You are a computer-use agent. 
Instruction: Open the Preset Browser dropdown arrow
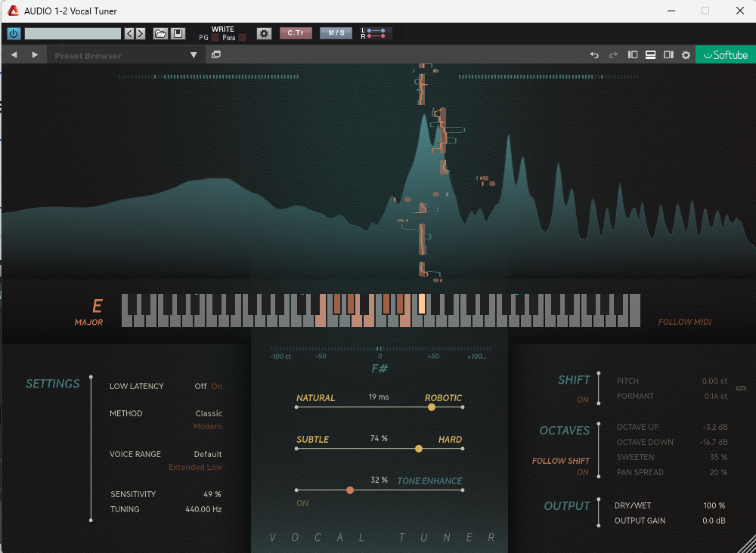[x=194, y=55]
